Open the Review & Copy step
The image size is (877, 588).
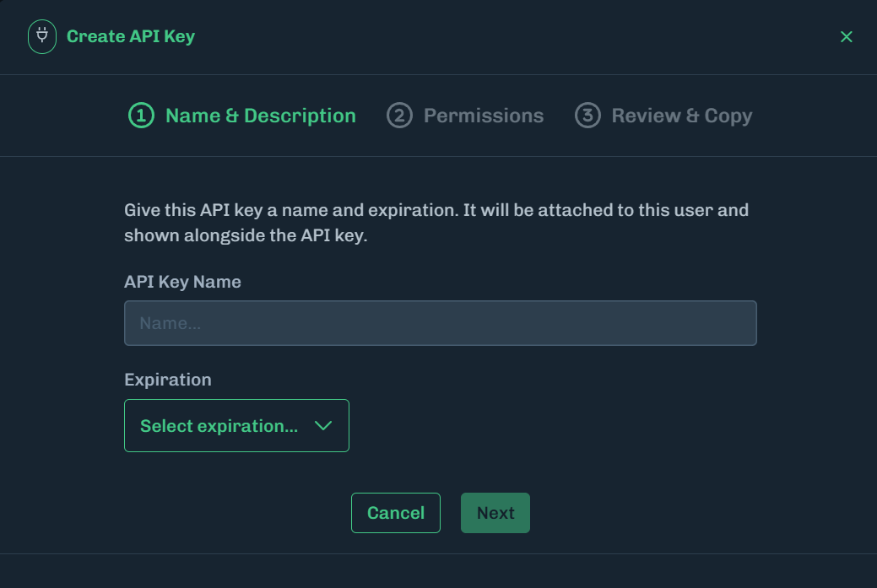(x=680, y=116)
